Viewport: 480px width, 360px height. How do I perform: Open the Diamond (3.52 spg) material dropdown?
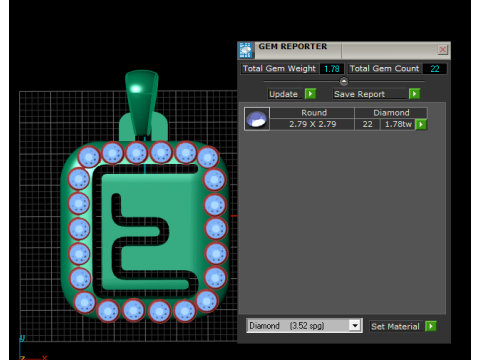point(355,325)
